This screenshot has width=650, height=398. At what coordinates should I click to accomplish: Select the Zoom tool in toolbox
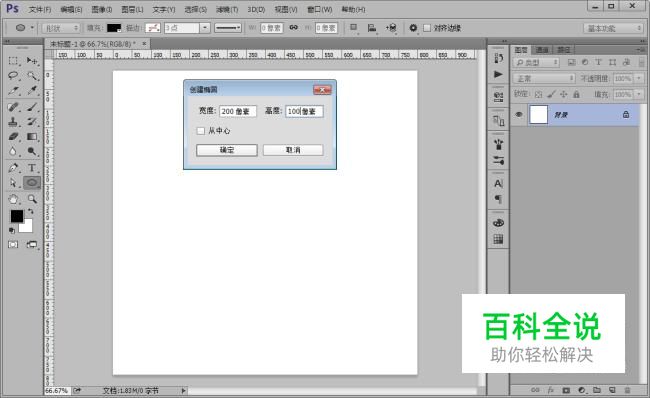tap(32, 199)
